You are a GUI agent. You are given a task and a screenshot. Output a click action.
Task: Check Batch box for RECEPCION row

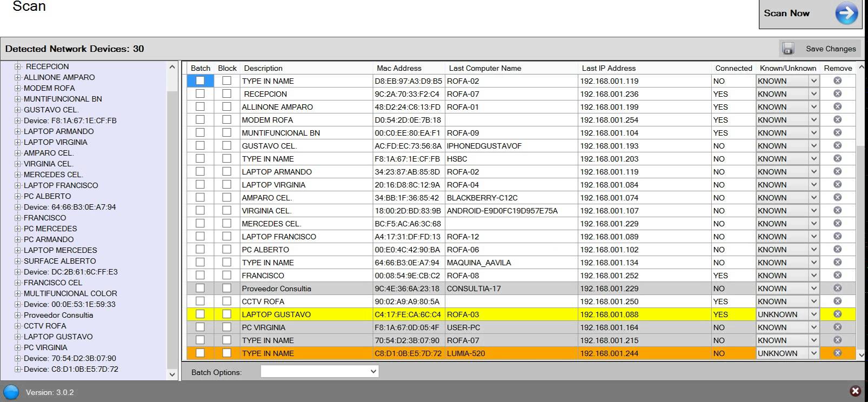point(200,93)
